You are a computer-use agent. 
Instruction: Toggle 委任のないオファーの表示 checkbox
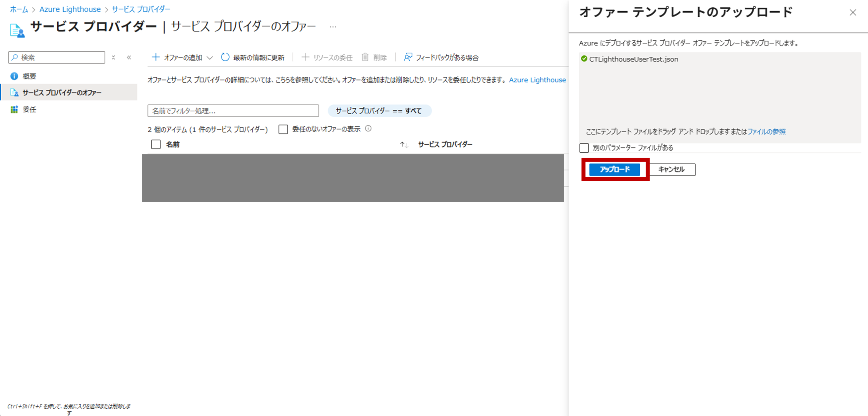[x=283, y=130]
